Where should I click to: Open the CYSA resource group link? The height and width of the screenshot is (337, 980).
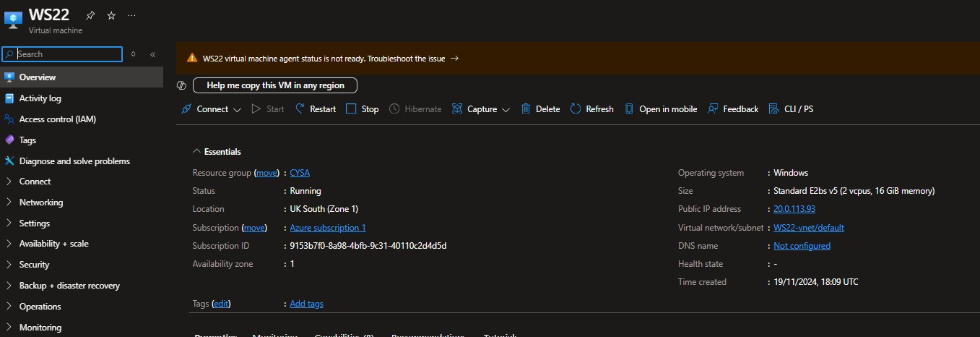[x=300, y=173]
